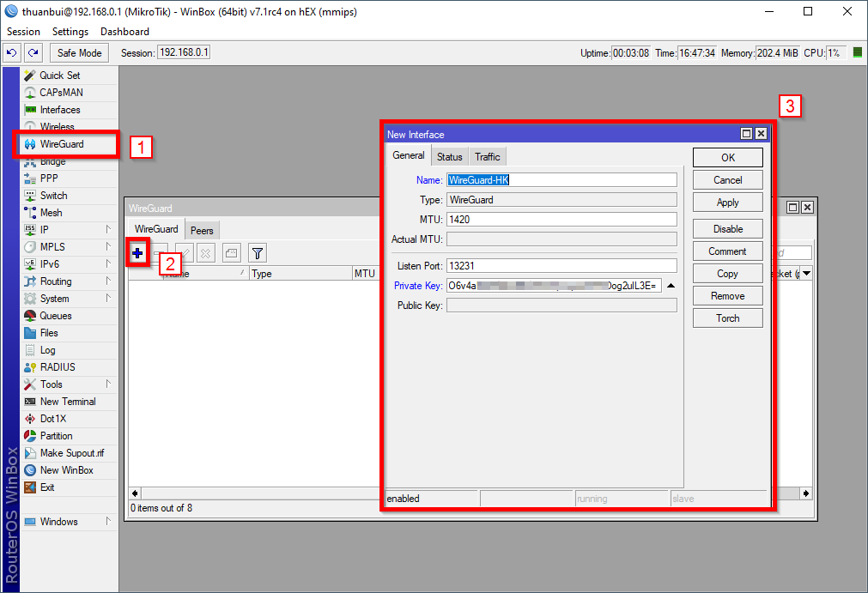Click the comment icon in WireGuard toolbar

(x=231, y=252)
